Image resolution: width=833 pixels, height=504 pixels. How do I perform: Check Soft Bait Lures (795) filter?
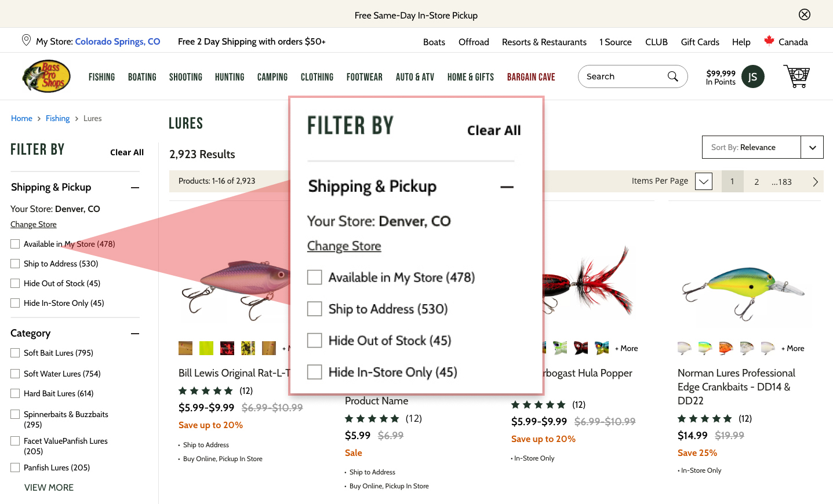tap(16, 353)
